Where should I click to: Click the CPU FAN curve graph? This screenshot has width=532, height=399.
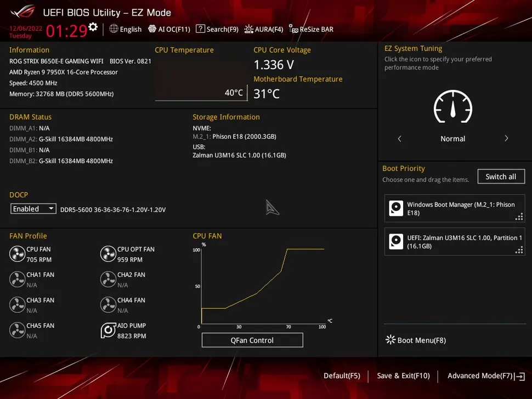(263, 286)
